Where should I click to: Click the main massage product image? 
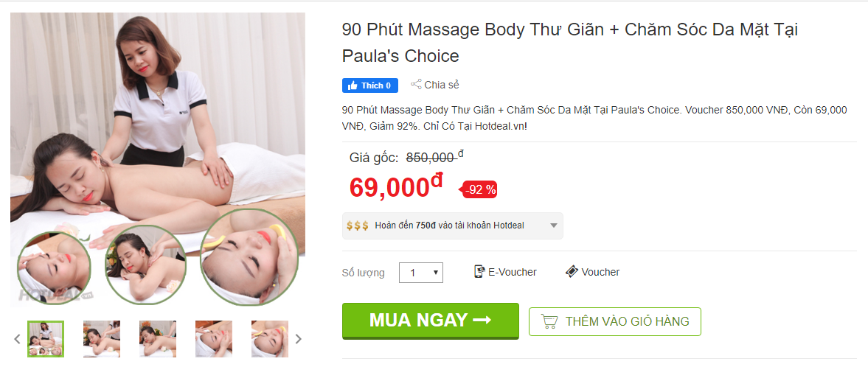[158, 159]
